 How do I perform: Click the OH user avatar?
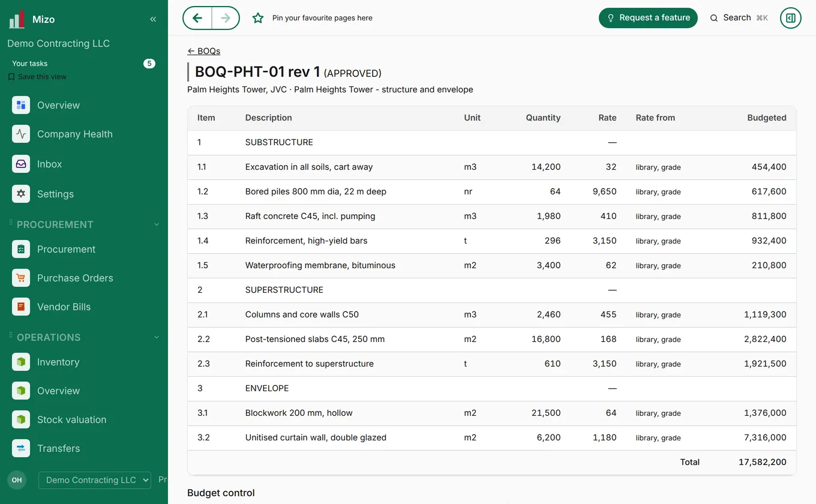pos(17,480)
